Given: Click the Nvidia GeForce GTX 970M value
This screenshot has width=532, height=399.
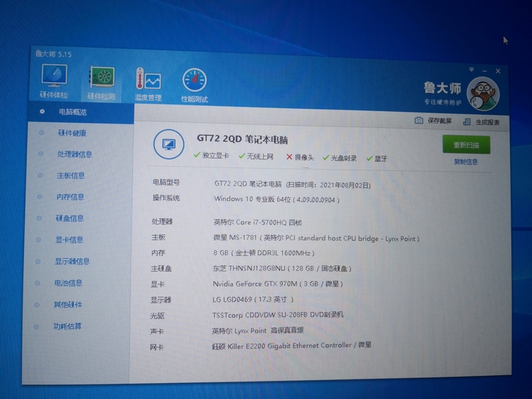Looking at the screenshot, I should (x=278, y=284).
